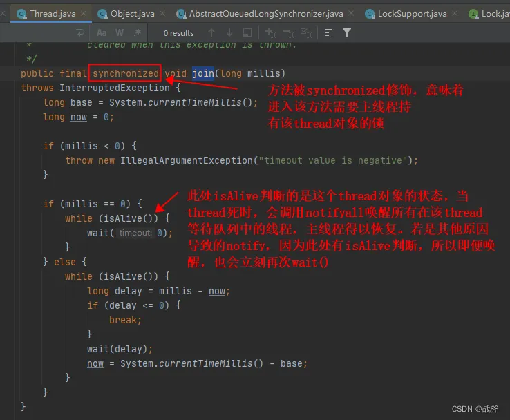This screenshot has height=420, width=510.
Task: Click the "break;" statement
Action: tap(125, 320)
